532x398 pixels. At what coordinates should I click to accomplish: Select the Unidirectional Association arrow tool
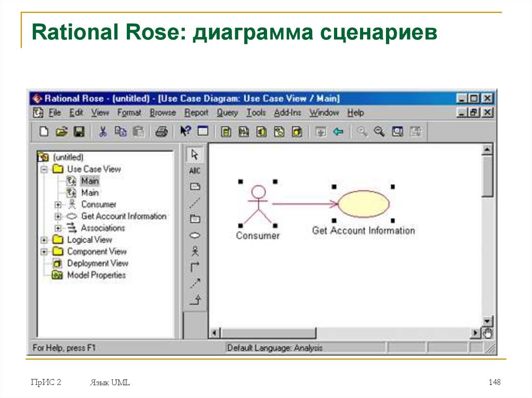tap(195, 267)
